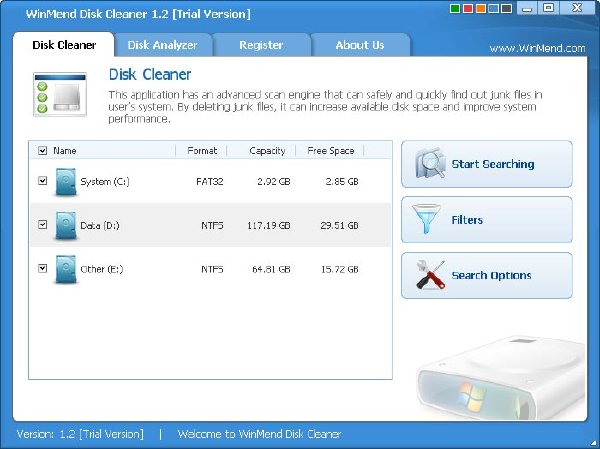Uncheck the System (C:) drive checkbox
Image resolution: width=600 pixels, height=449 pixels.
(x=42, y=180)
